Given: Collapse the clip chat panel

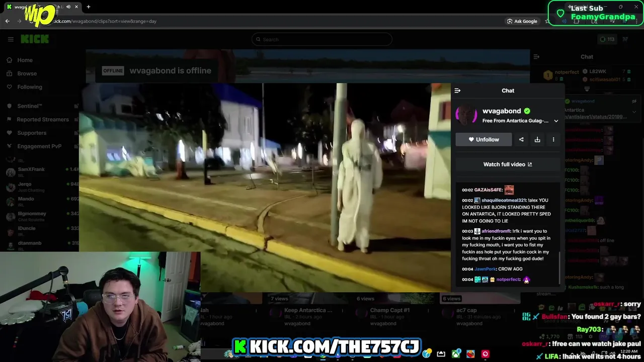Looking at the screenshot, I should point(457,90).
